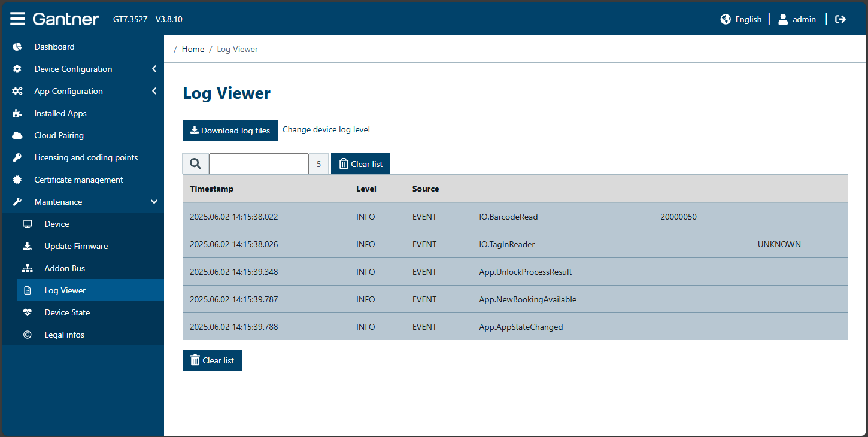The width and height of the screenshot is (868, 437).
Task: Open the Dashboard page
Action: 54,47
